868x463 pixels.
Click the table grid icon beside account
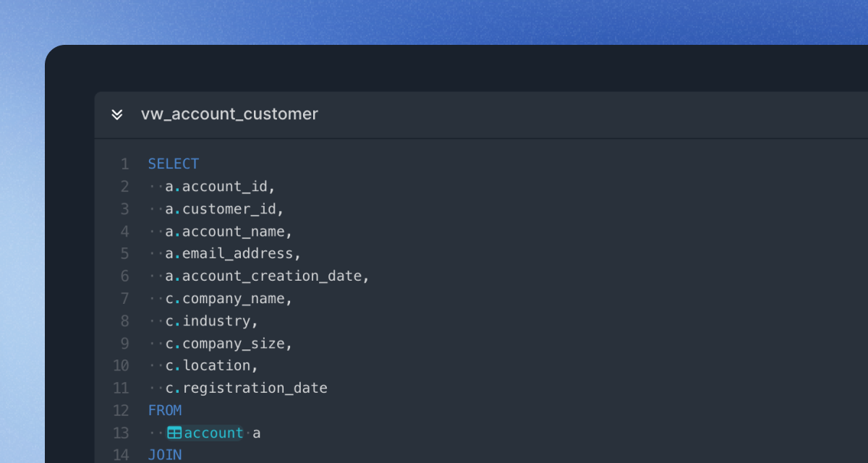click(x=173, y=432)
